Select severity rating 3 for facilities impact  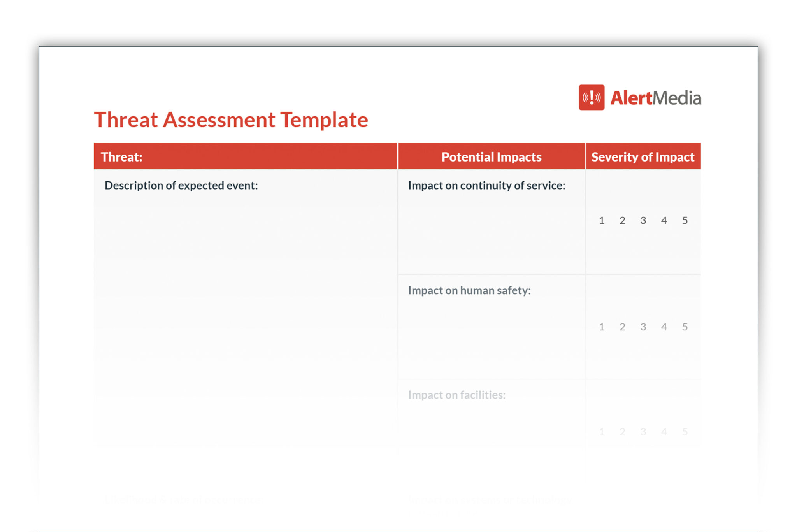pyautogui.click(x=643, y=432)
